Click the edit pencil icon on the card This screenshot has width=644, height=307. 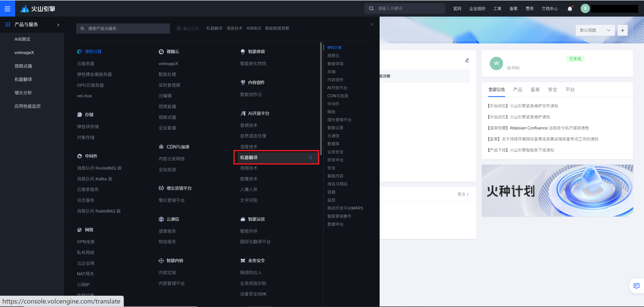click(x=467, y=60)
